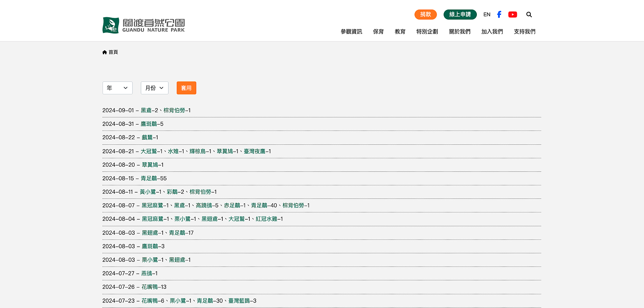Image resolution: width=644 pixels, height=308 pixels.
Task: Click the Guandu Nature Park logo
Action: tap(144, 25)
